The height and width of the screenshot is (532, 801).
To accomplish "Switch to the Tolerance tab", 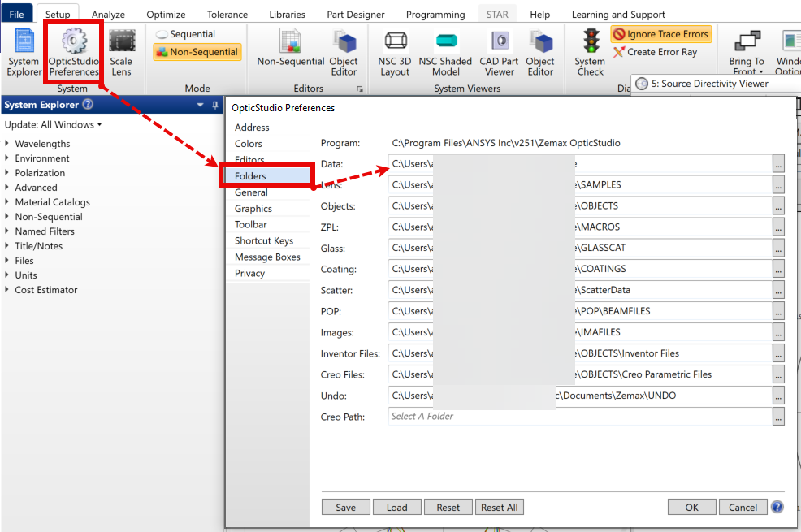I will pyautogui.click(x=227, y=15).
